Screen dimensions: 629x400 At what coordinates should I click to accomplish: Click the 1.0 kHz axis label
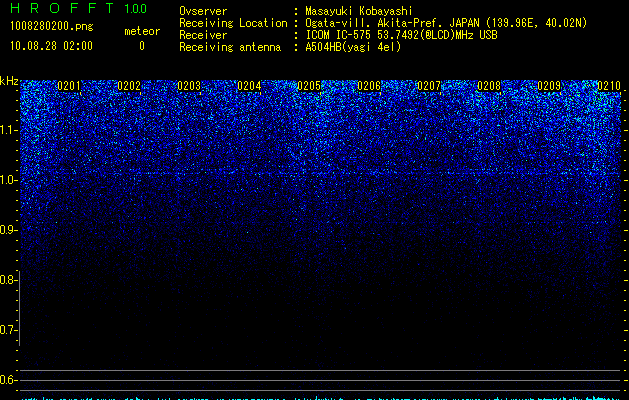[8, 180]
